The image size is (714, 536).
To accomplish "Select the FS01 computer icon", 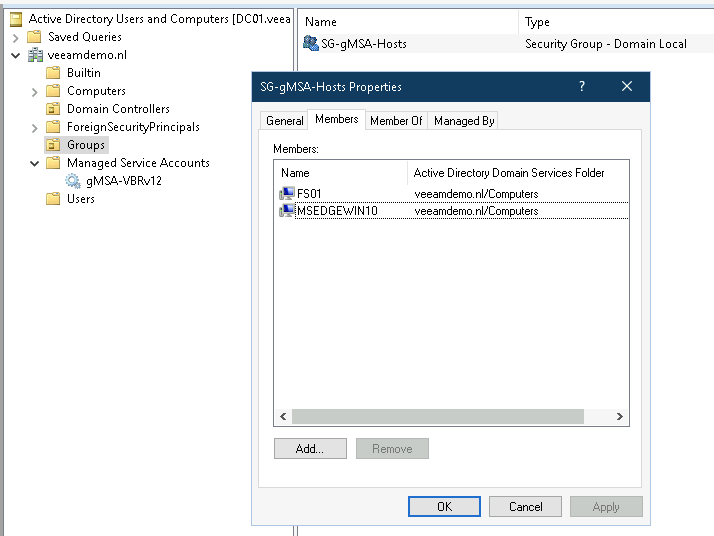I will pyautogui.click(x=287, y=194).
